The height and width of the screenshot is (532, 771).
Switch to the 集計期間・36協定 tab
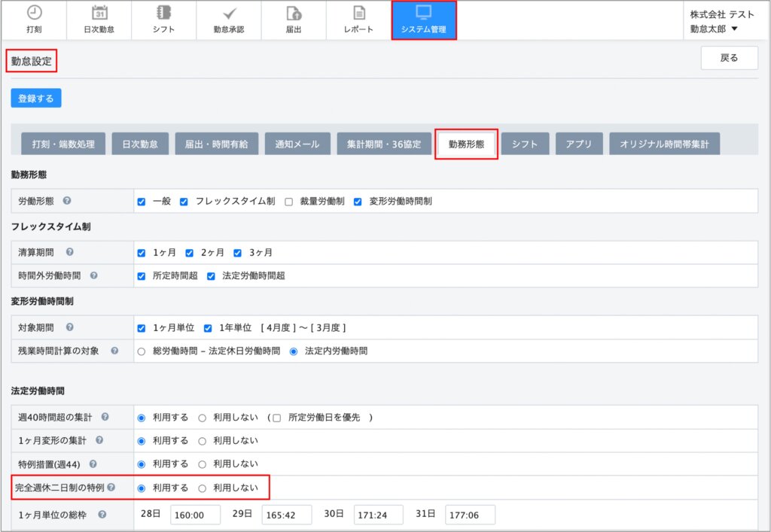pyautogui.click(x=384, y=144)
